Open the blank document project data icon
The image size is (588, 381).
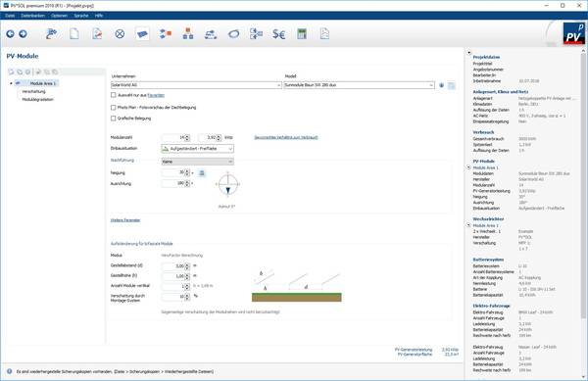[x=74, y=33]
